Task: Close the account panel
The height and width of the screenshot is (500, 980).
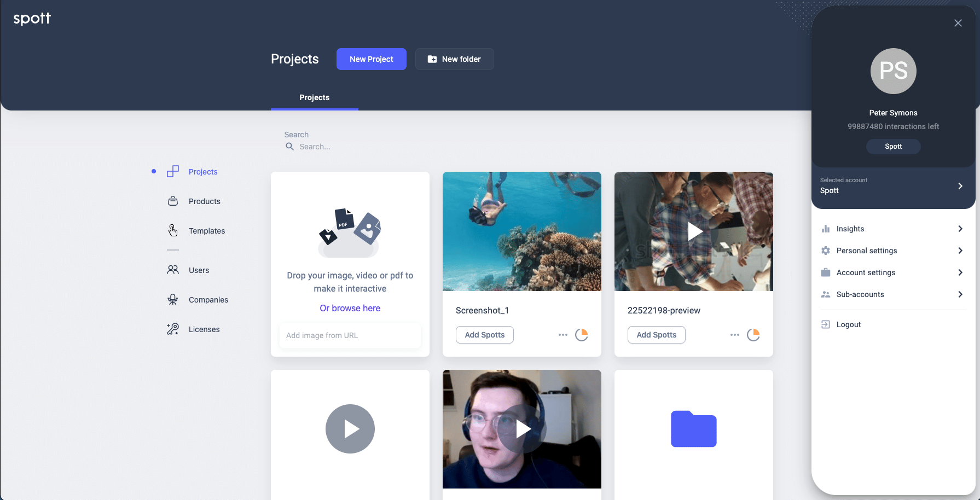Action: pos(958,23)
